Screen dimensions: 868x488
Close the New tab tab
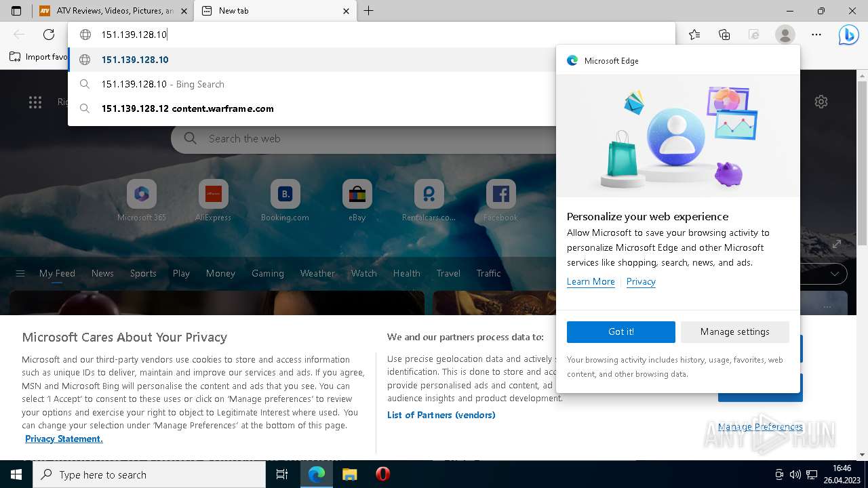pyautogui.click(x=346, y=11)
